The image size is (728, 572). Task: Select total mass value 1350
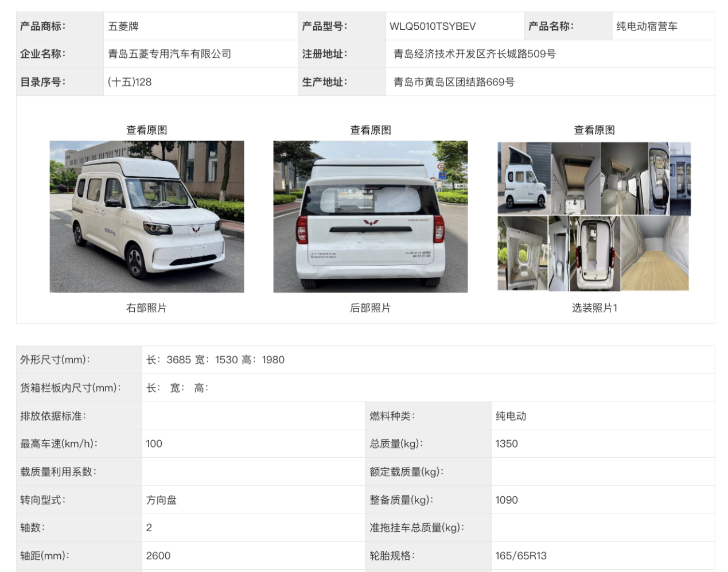tap(507, 443)
